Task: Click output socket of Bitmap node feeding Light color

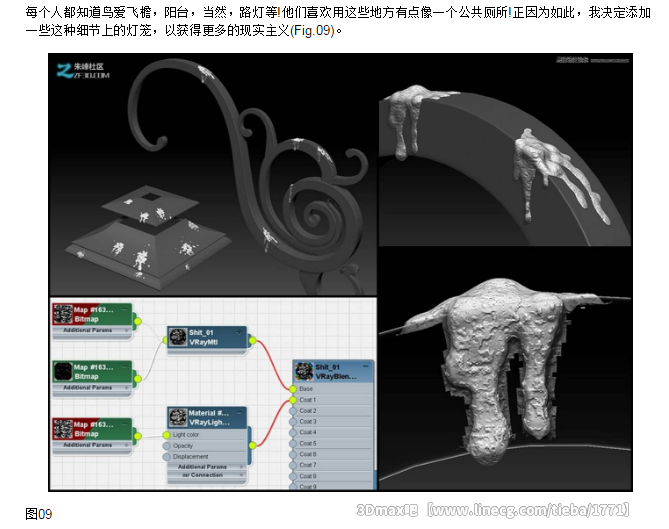Action: (x=138, y=436)
